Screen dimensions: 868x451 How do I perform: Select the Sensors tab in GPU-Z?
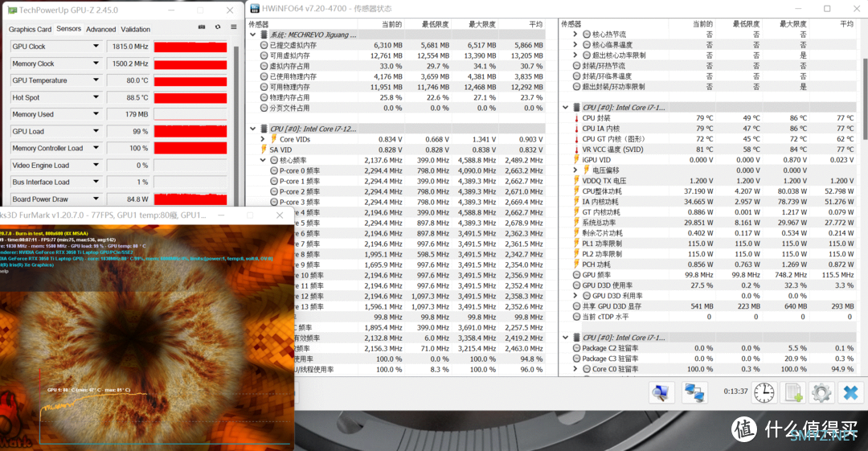pyautogui.click(x=68, y=29)
